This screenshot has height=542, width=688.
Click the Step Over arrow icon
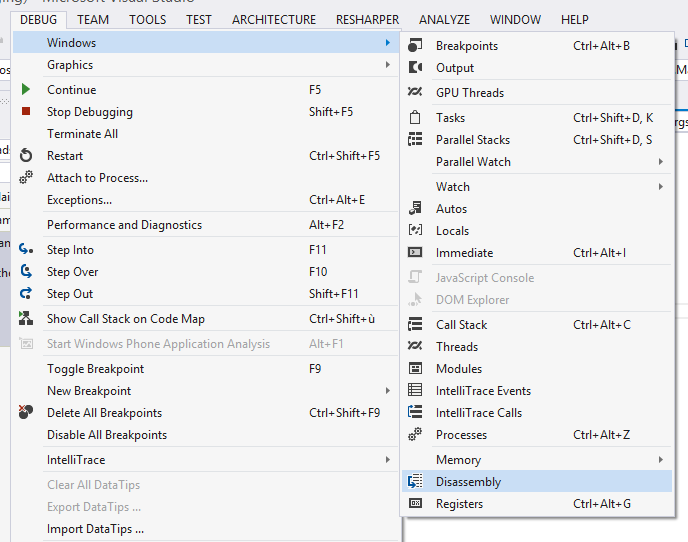tap(26, 271)
